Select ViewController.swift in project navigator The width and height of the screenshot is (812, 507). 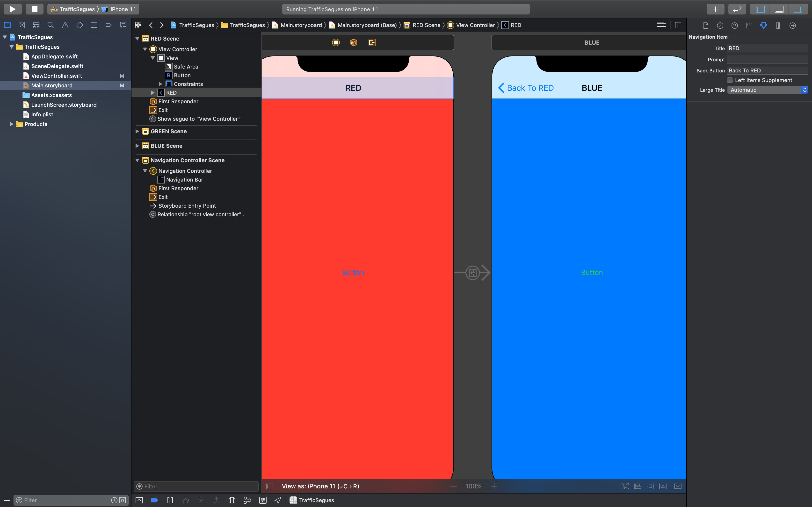56,76
